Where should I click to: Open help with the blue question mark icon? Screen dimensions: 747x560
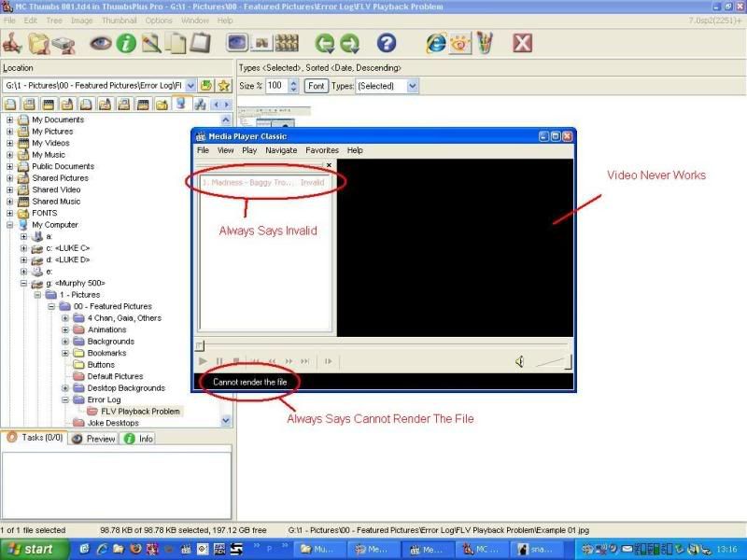pos(387,44)
